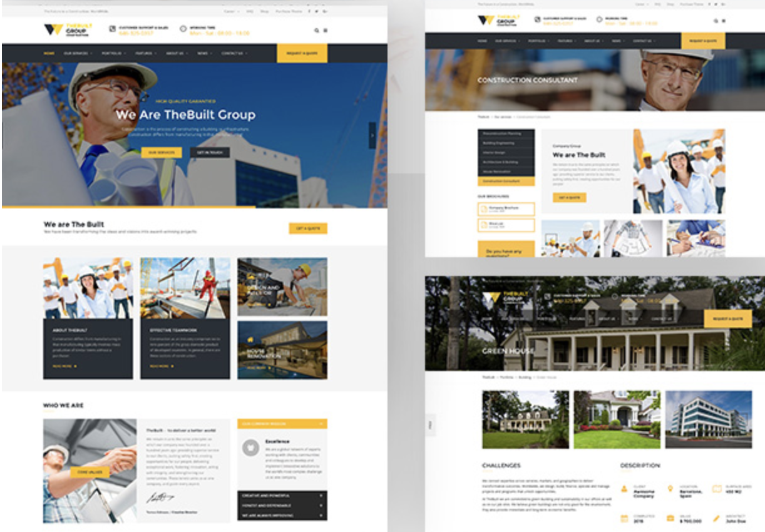
Task: Expand the Honest and Dependable accordion
Action: 282,506
